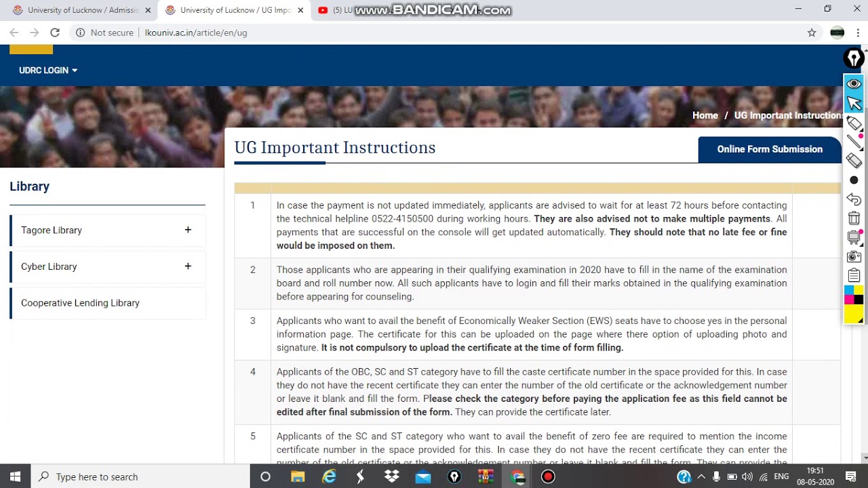Select the highlighter marker tool
This screenshot has width=868, height=488.
[854, 123]
